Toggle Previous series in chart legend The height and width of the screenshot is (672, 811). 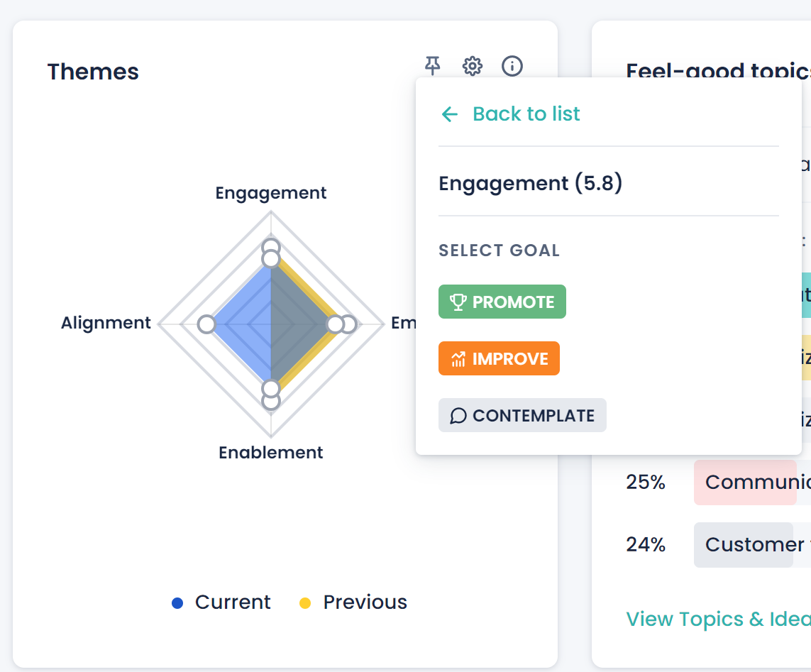(353, 602)
